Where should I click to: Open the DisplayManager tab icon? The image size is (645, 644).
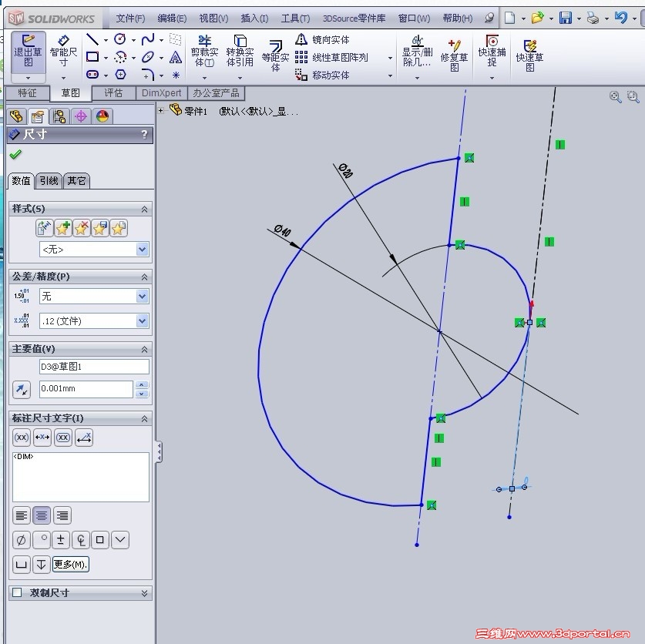(x=102, y=116)
